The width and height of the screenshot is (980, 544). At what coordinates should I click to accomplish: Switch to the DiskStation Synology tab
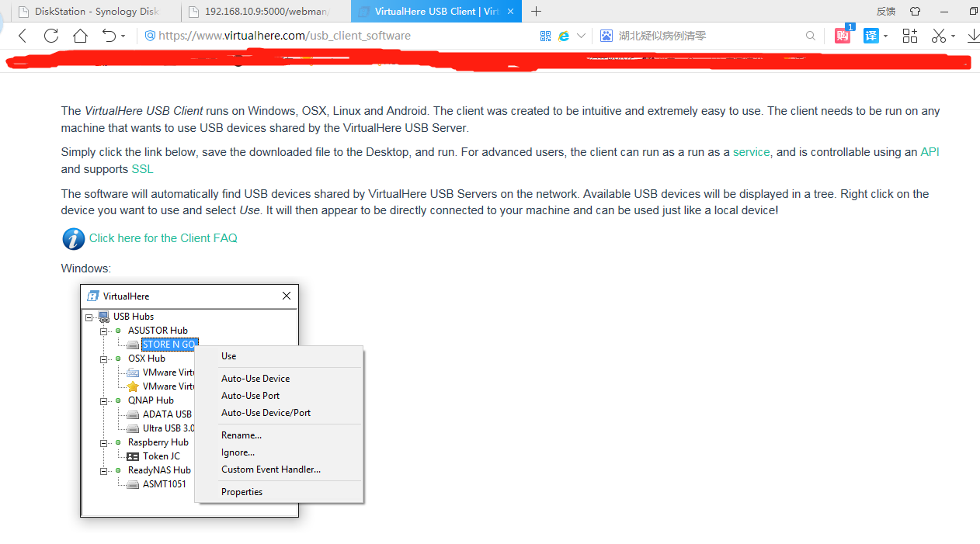97,12
